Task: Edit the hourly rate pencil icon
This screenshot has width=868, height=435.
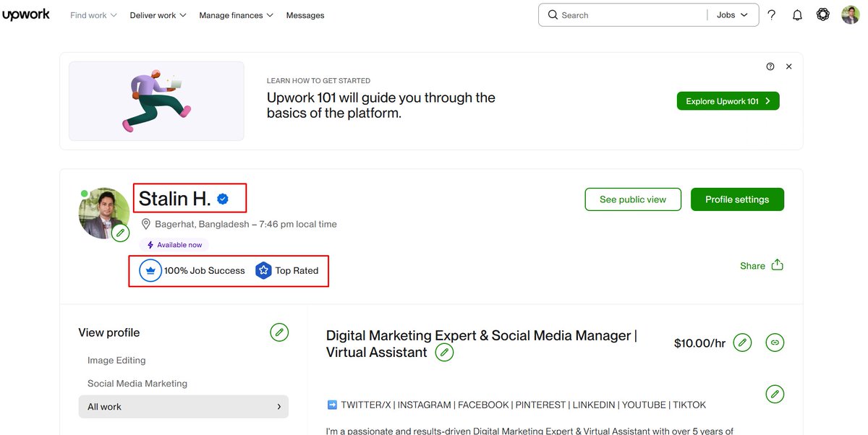Action: click(742, 343)
